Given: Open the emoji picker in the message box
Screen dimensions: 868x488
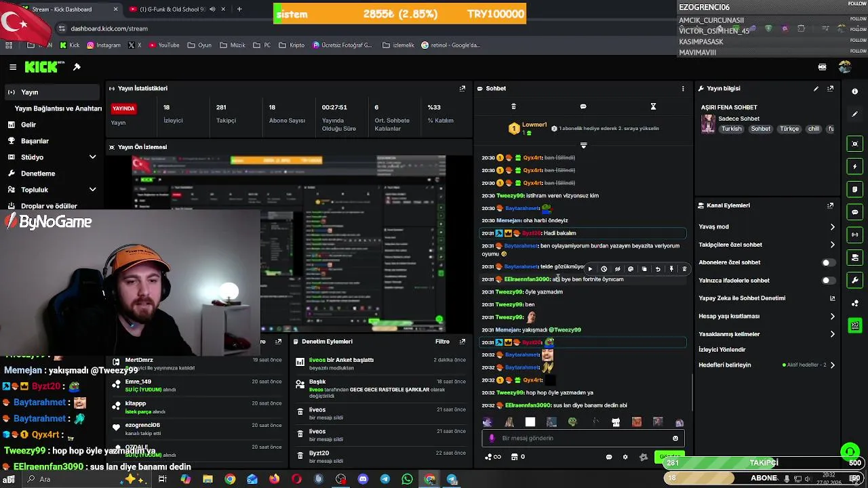Looking at the screenshot, I should coord(675,439).
